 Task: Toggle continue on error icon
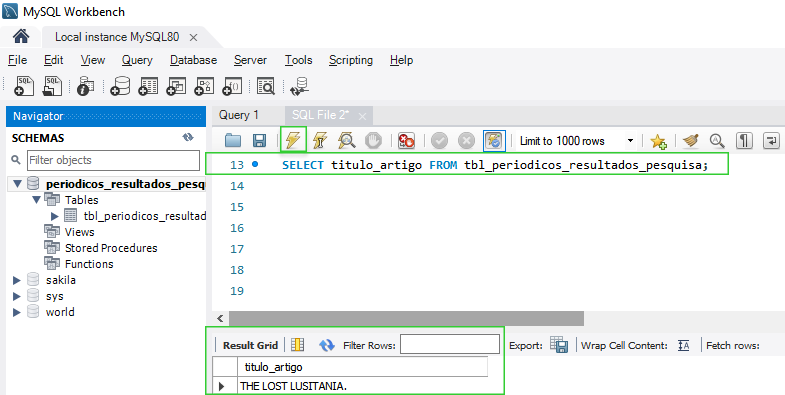pyautogui.click(x=406, y=141)
